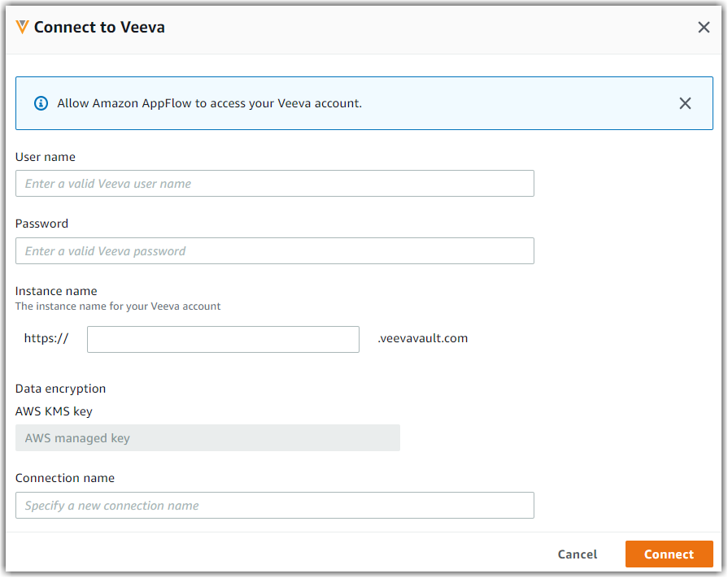The image size is (728, 578).
Task: Click the 'Data encryption' heading
Action: [x=60, y=389]
